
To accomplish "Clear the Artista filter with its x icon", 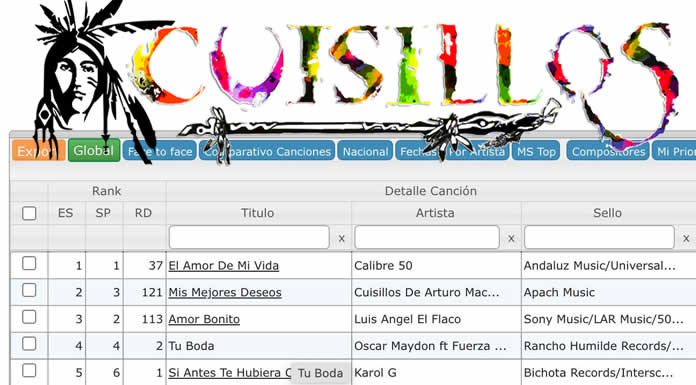I will 511,238.
